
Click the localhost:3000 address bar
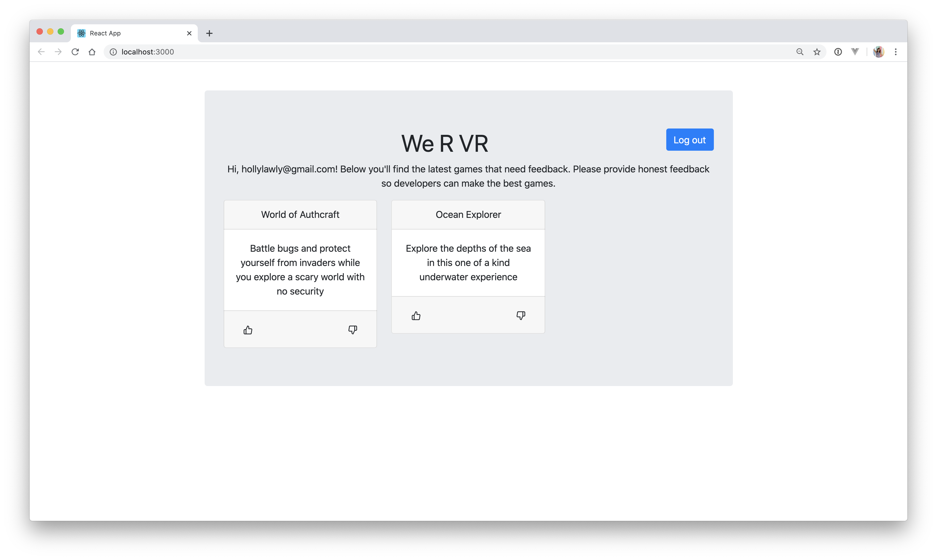453,52
